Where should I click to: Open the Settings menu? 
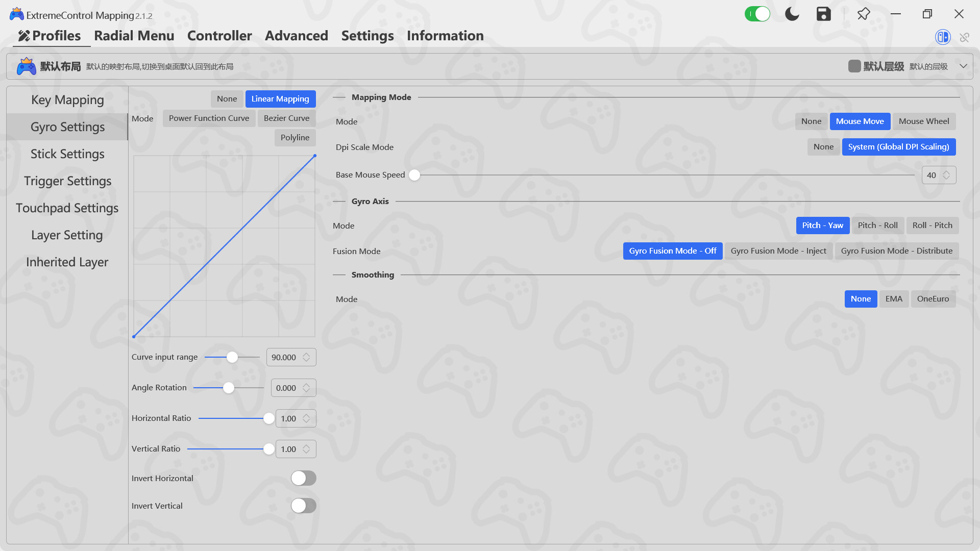point(367,36)
